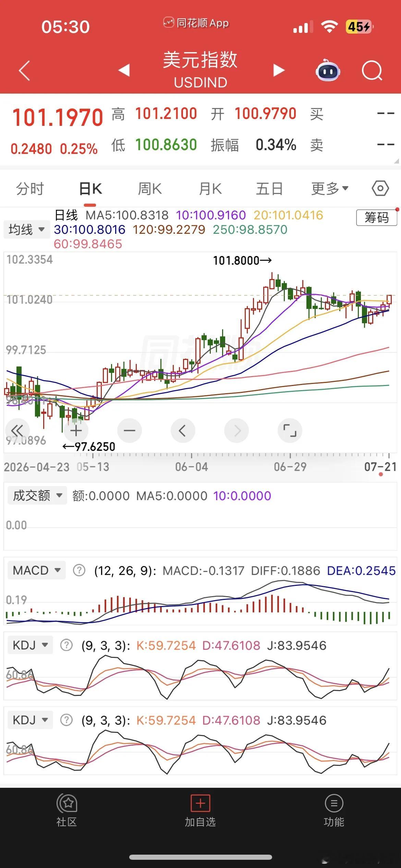Open the second KDJ indicator dropdown
The height and width of the screenshot is (868, 401).
(x=30, y=720)
